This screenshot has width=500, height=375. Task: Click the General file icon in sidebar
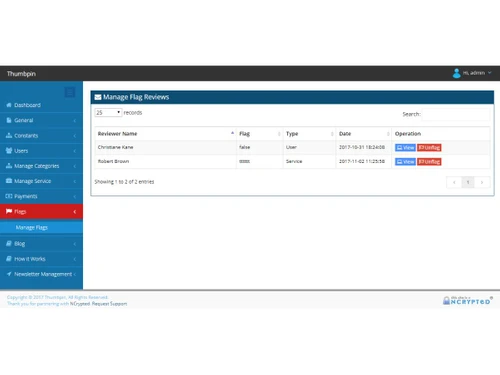pos(9,120)
